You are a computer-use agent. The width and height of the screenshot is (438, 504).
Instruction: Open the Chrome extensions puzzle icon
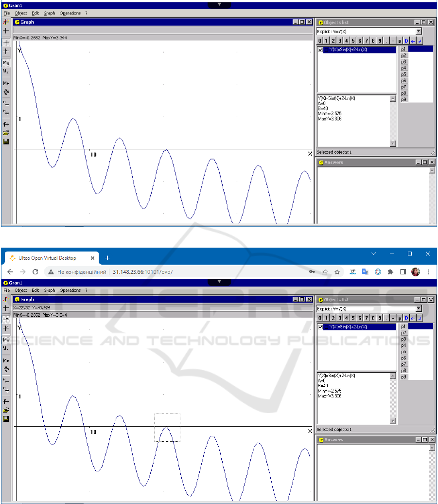(390, 272)
